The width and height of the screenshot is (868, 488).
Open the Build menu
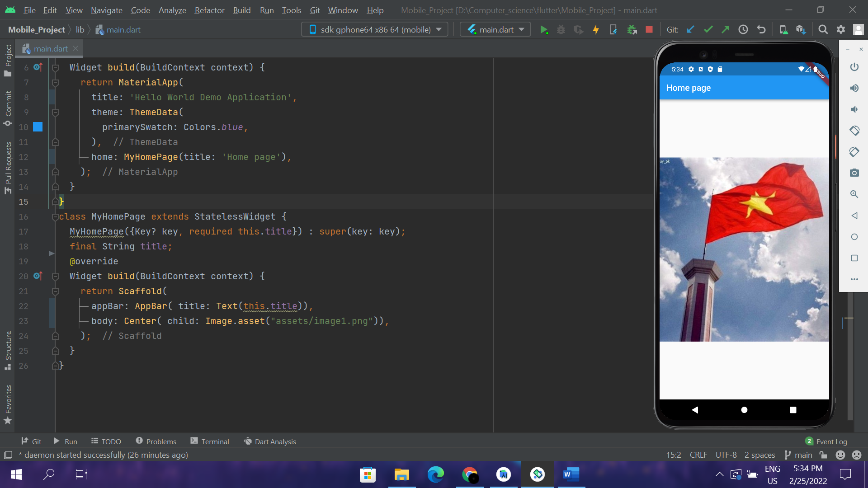coord(242,10)
